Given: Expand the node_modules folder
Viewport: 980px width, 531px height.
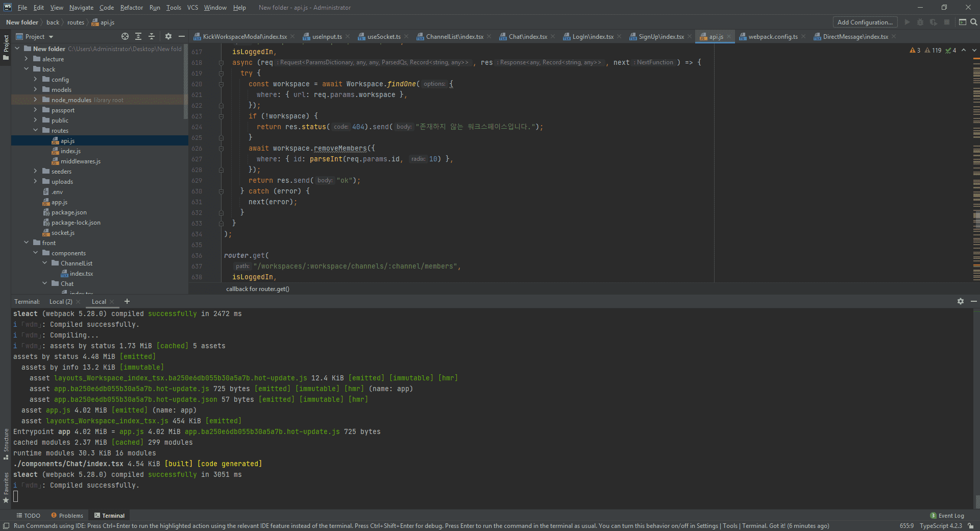Looking at the screenshot, I should point(35,100).
